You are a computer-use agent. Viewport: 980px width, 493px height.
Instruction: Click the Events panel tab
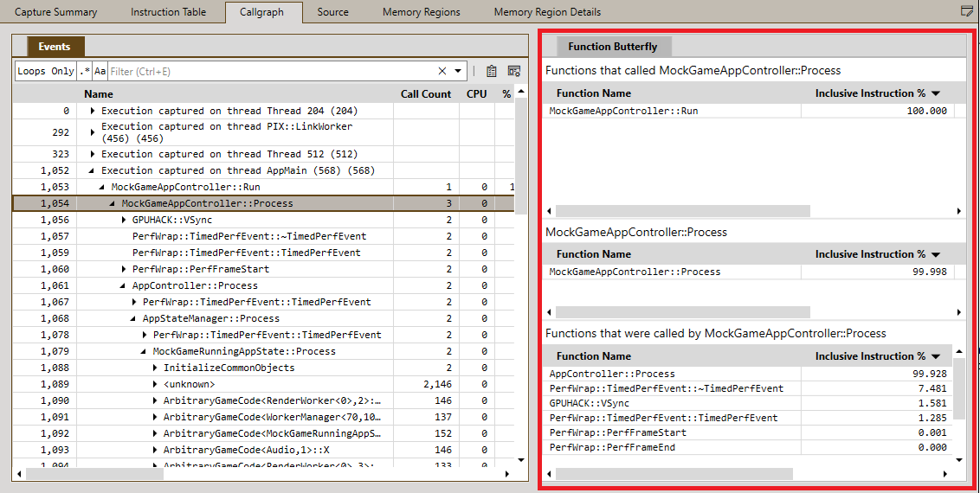pos(55,46)
